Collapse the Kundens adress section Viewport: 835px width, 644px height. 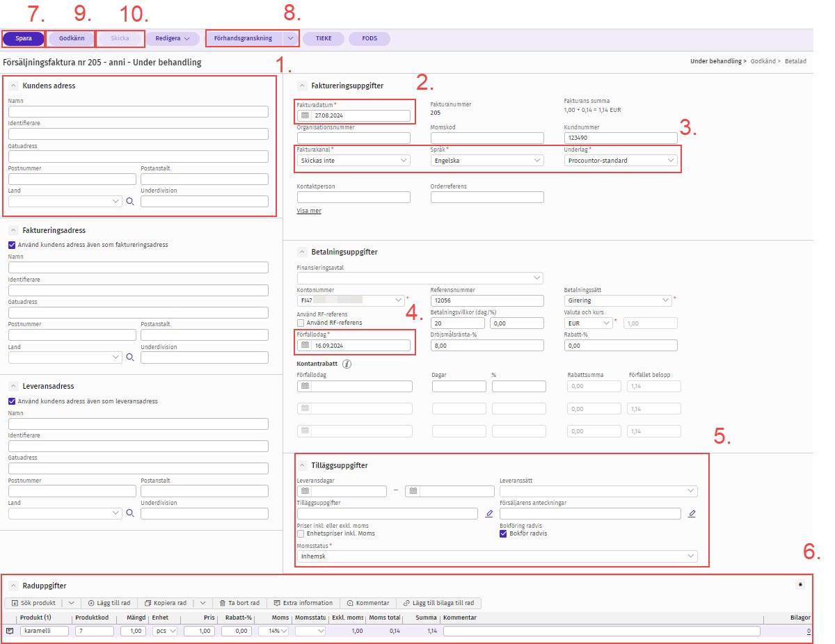[x=13, y=86]
